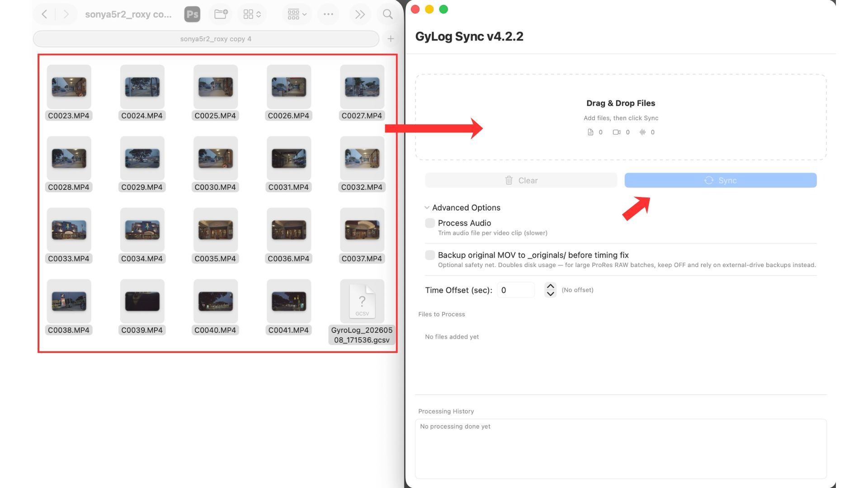The height and width of the screenshot is (488, 868).
Task: Click C0031.MP4 file name label
Action: coord(288,187)
